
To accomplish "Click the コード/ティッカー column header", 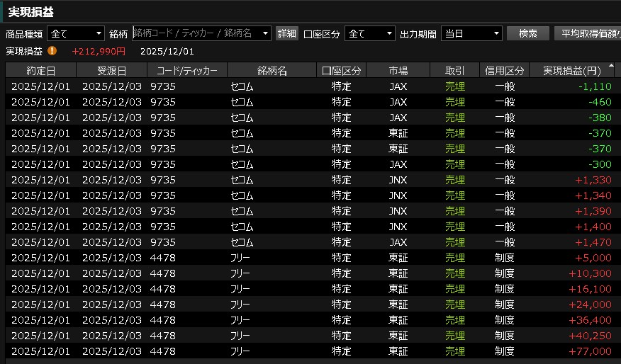I will 187,70.
